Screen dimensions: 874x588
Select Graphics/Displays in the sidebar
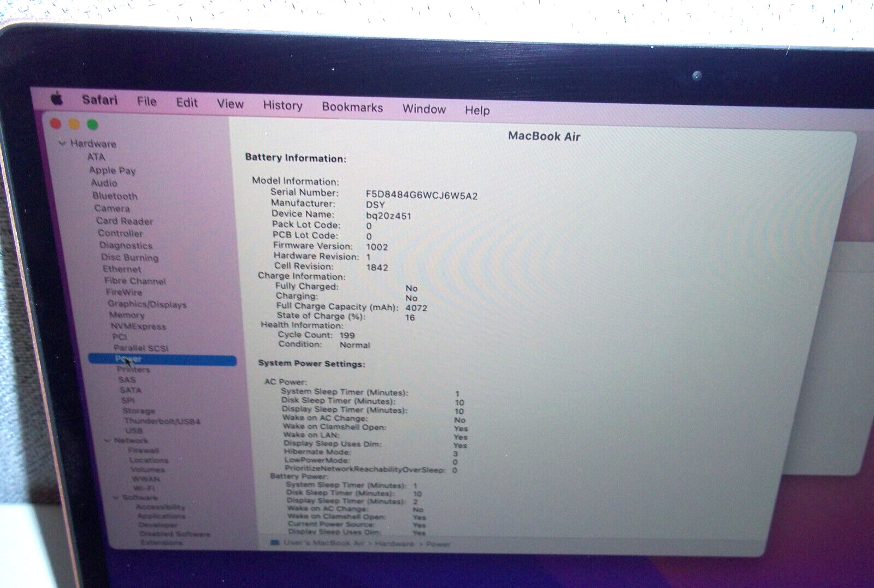tap(147, 304)
